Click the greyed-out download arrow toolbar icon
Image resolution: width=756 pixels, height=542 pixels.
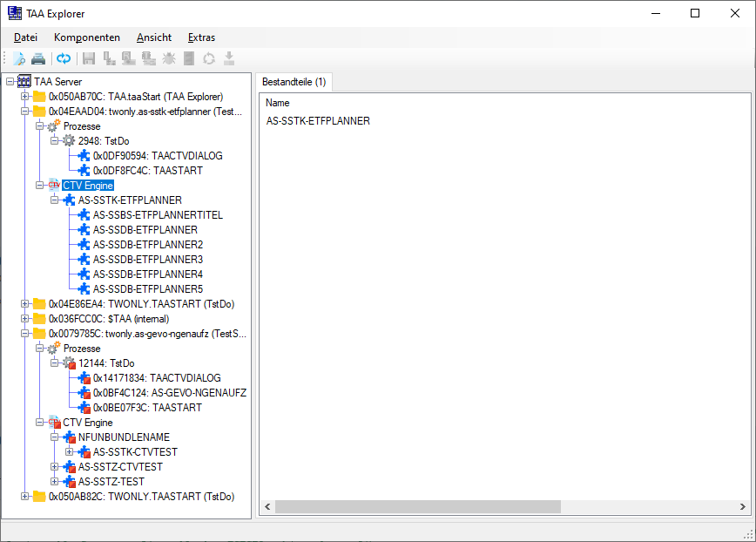pos(229,59)
